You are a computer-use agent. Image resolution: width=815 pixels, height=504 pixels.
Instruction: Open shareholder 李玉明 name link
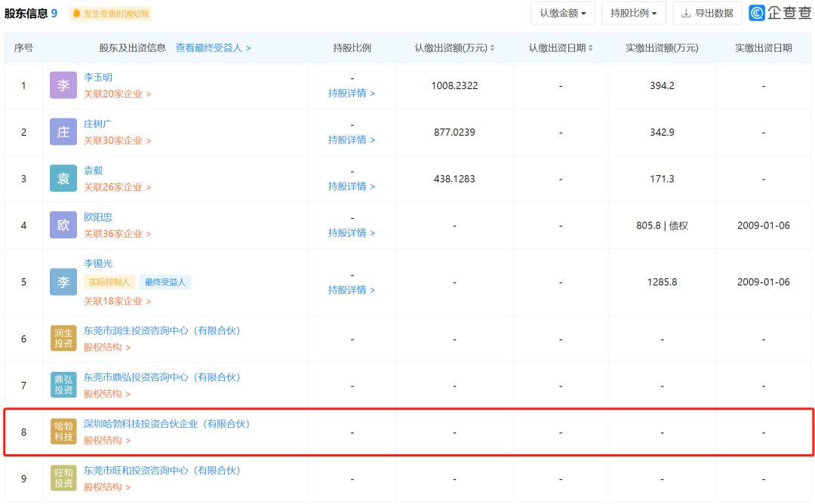click(x=97, y=77)
